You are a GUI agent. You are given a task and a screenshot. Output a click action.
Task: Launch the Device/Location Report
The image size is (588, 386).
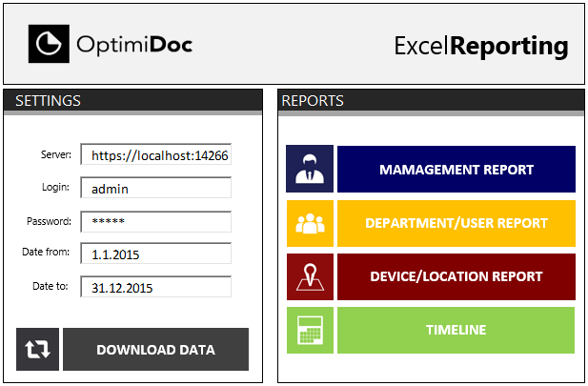[456, 276]
